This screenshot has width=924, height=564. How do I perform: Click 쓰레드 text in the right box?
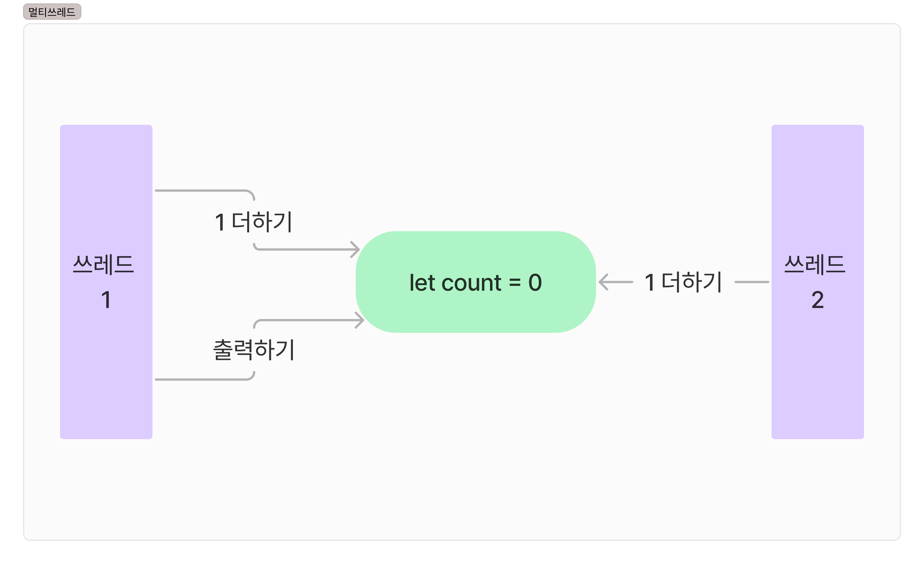(815, 265)
